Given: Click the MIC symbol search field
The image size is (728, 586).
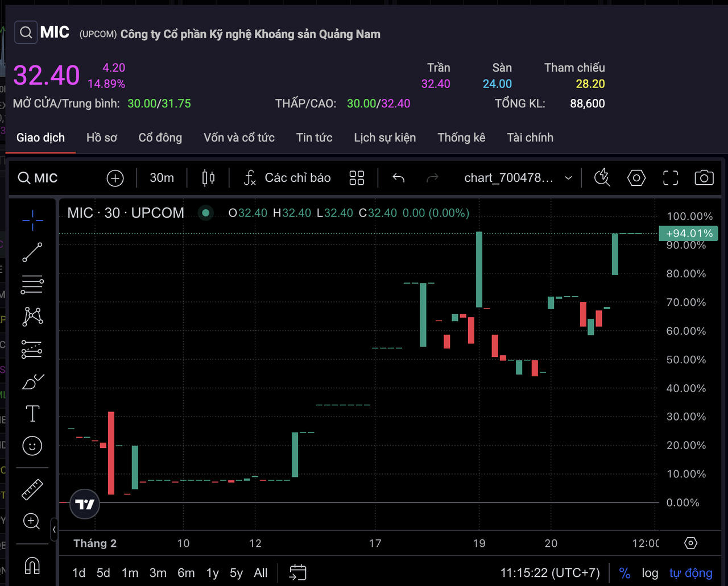Looking at the screenshot, I should coord(39,178).
